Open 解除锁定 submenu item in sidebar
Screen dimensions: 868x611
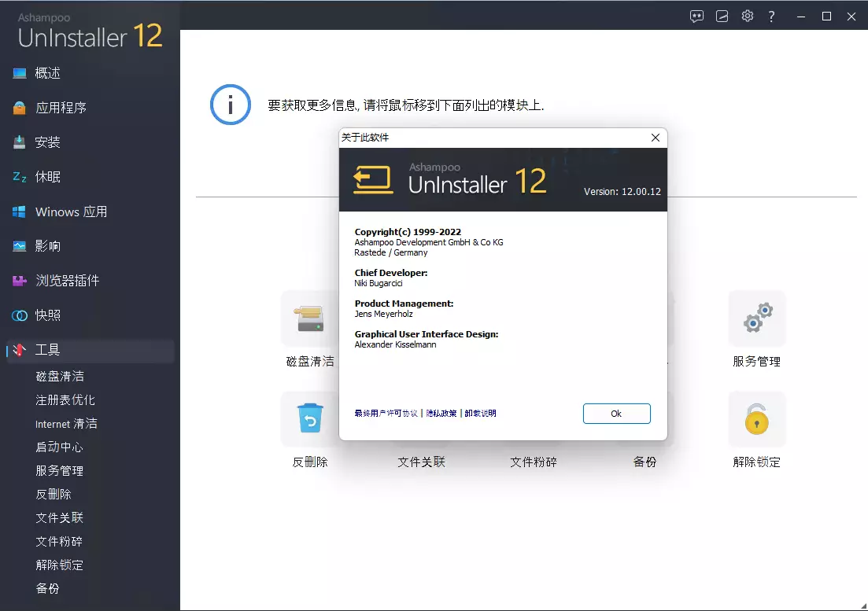59,565
